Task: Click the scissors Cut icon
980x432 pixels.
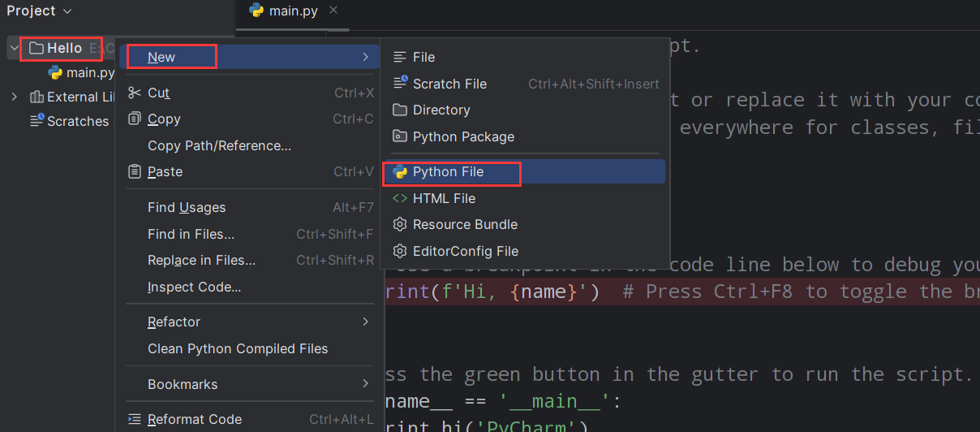Action: [x=135, y=93]
